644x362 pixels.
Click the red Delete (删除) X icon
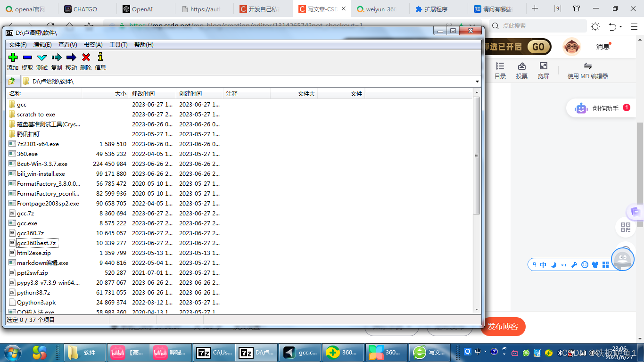point(86,57)
